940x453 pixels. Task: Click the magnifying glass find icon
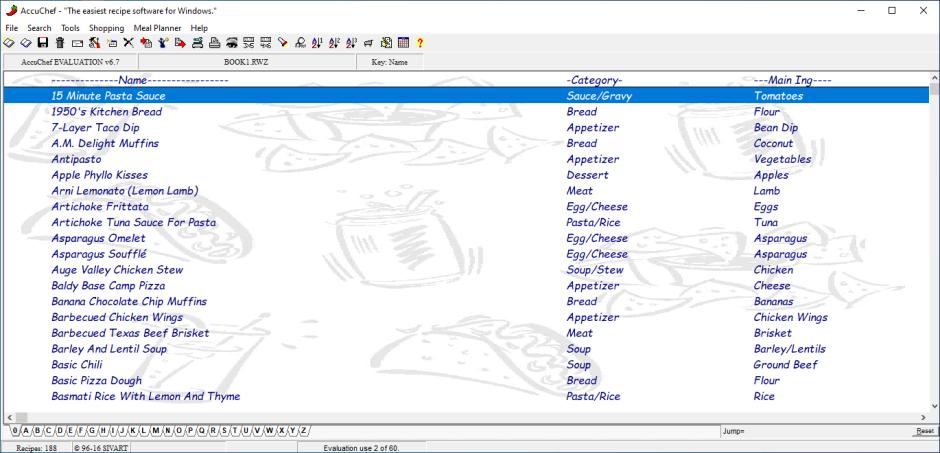click(x=300, y=43)
